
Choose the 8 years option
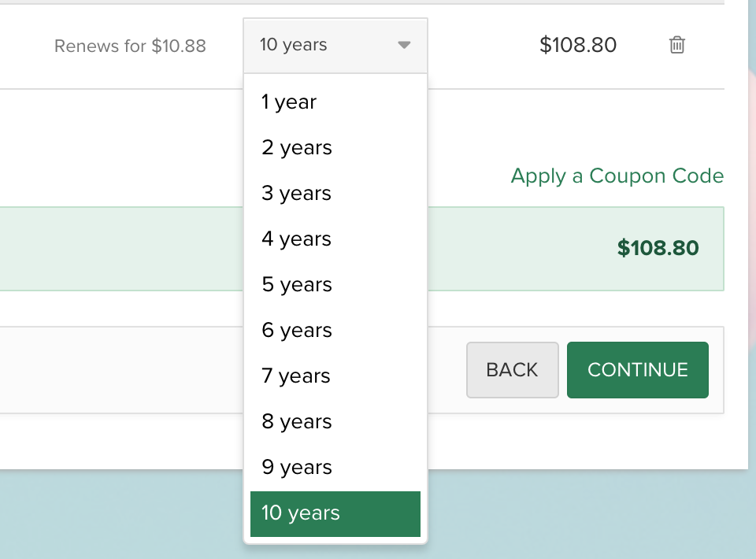297,422
